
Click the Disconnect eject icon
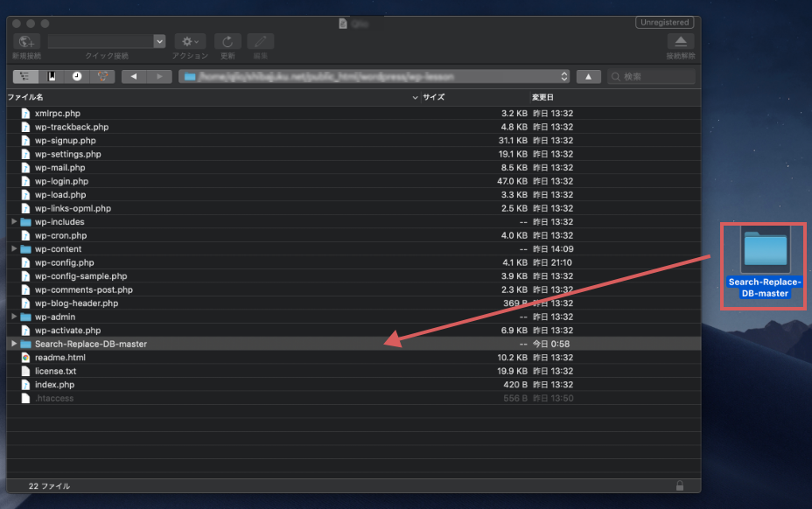[680, 41]
